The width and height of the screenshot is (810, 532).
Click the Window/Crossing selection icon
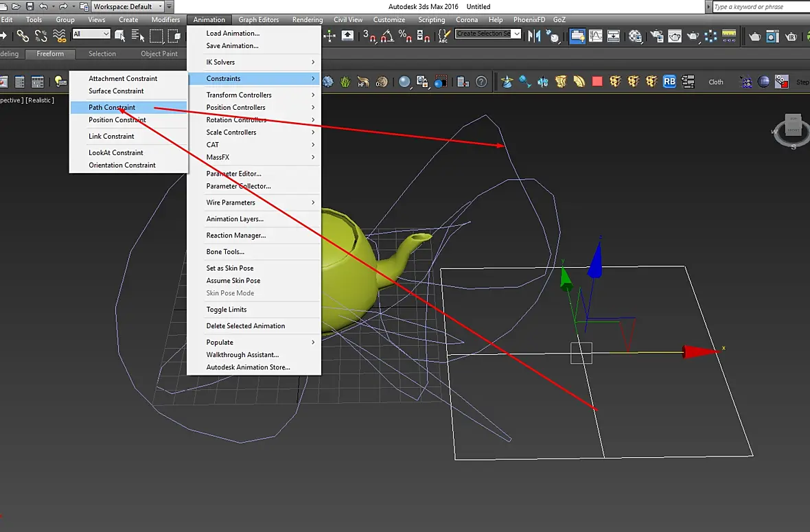pos(174,36)
